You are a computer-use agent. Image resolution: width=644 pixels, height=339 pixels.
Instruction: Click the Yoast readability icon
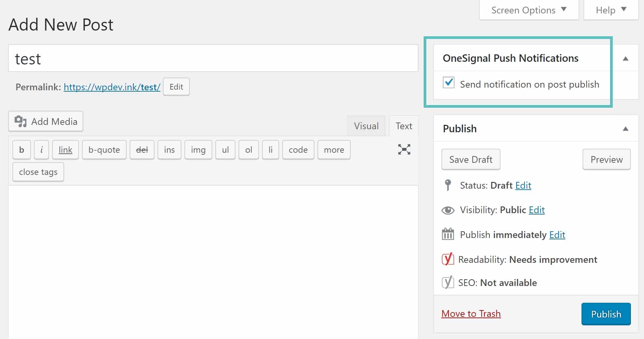[447, 259]
